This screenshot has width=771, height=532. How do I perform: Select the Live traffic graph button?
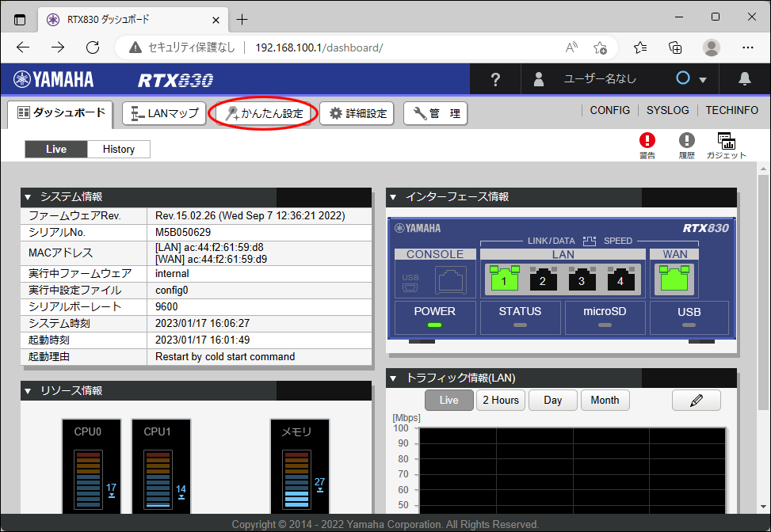(x=449, y=401)
